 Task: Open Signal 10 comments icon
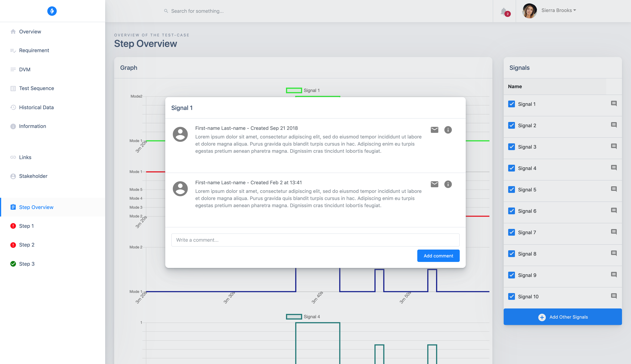click(614, 296)
